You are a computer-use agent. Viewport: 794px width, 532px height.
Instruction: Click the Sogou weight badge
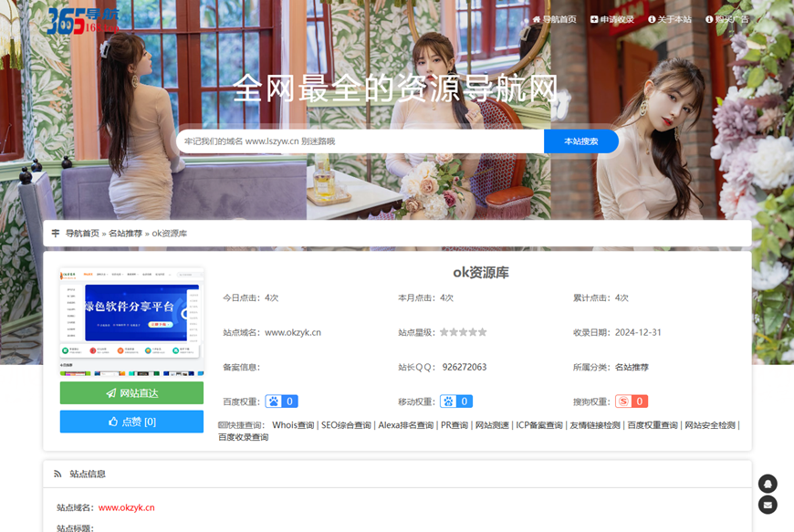click(x=632, y=402)
